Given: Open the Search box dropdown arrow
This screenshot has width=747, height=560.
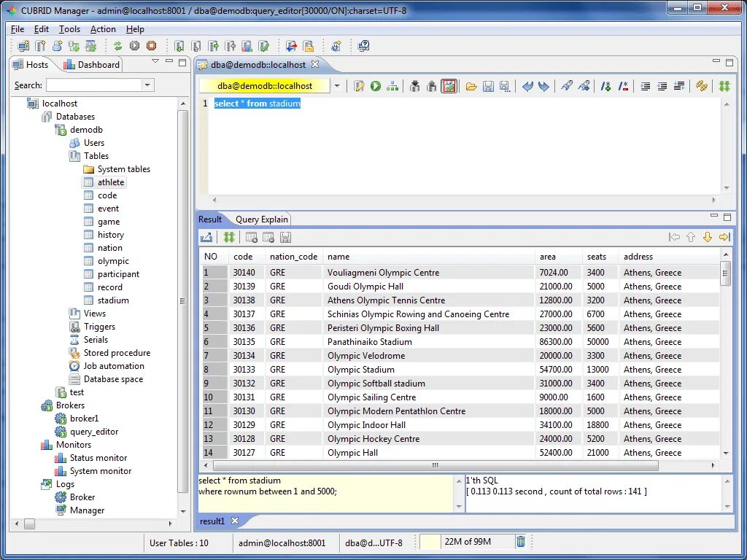Looking at the screenshot, I should (147, 85).
